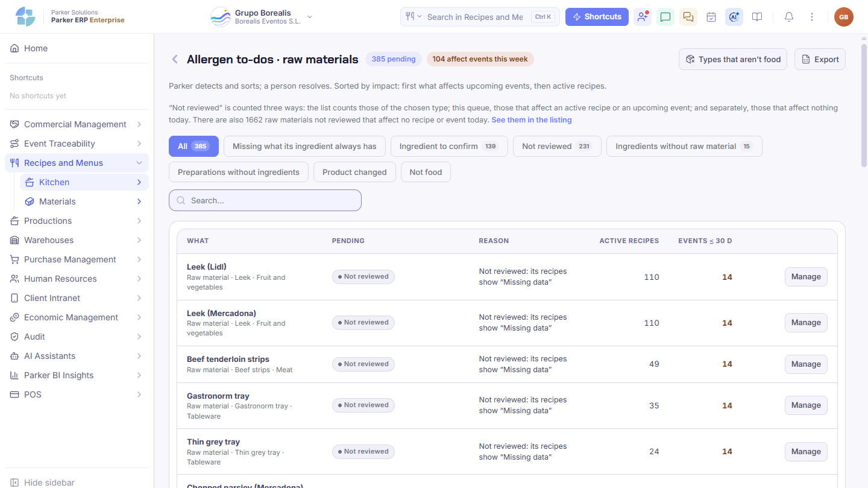Image resolution: width=868 pixels, height=488 pixels.
Task: Manage the Beef tenderloin strips row
Action: tap(806, 364)
